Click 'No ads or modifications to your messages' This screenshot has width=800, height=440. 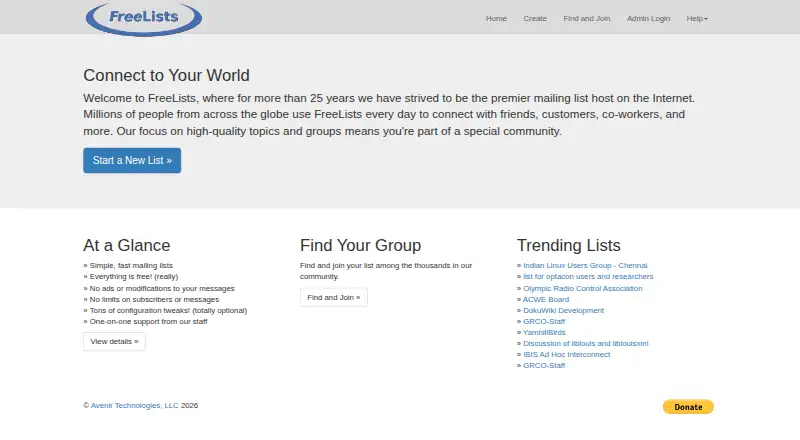pyautogui.click(x=162, y=288)
